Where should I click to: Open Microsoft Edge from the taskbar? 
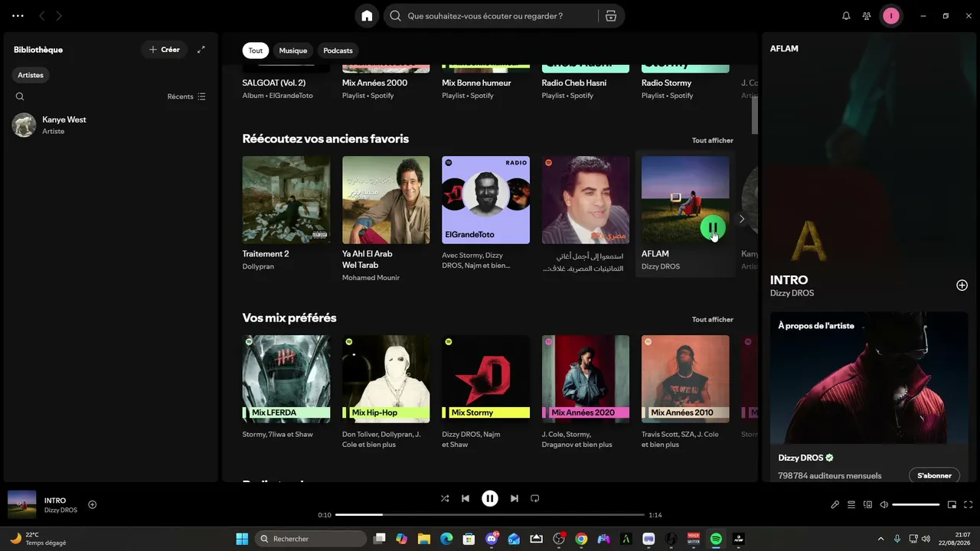[446, 539]
